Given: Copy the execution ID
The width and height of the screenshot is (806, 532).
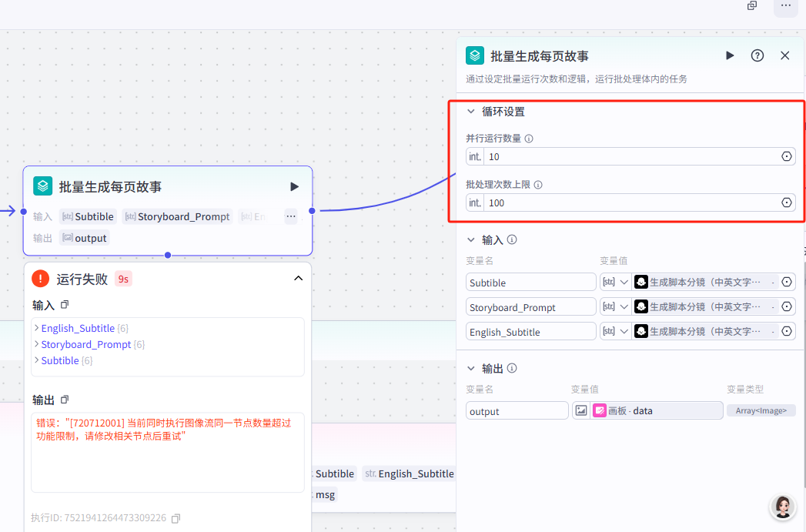Looking at the screenshot, I should coord(176,518).
